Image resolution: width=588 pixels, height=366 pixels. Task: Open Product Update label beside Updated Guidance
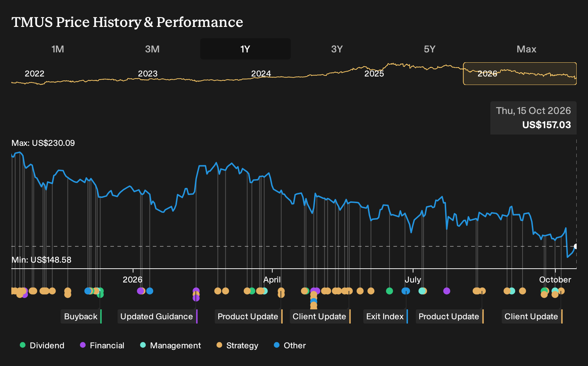249,316
